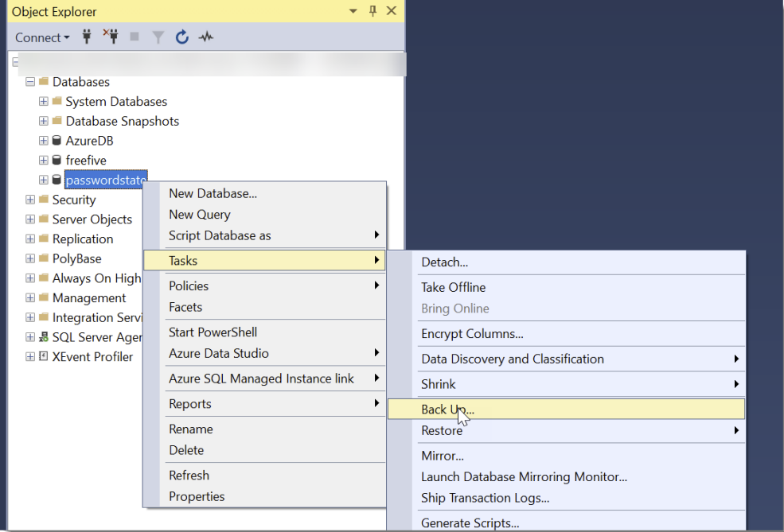The height and width of the screenshot is (532, 784).
Task: Open Azure SQL Managed Instance link submenu
Action: click(264, 379)
